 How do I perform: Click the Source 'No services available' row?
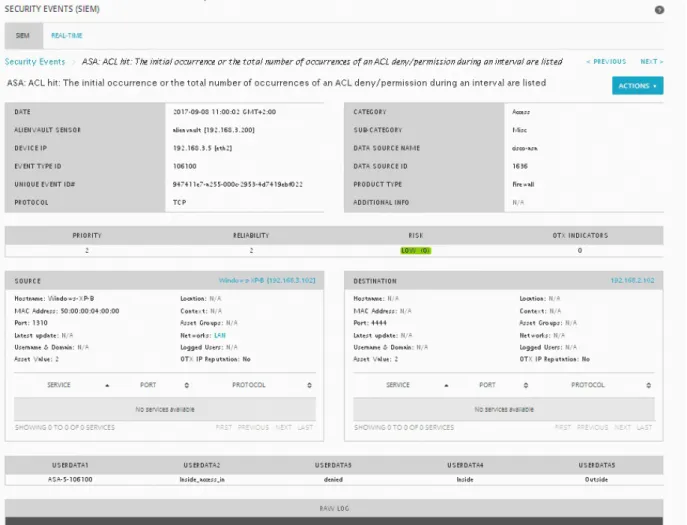pyautogui.click(x=165, y=409)
